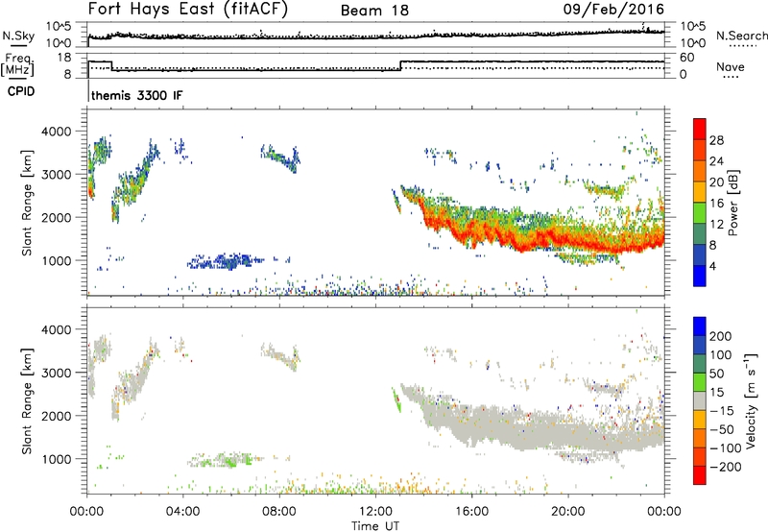Click the red bottom of velocity colorbar
The height and width of the screenshot is (532, 768).
coord(700,475)
